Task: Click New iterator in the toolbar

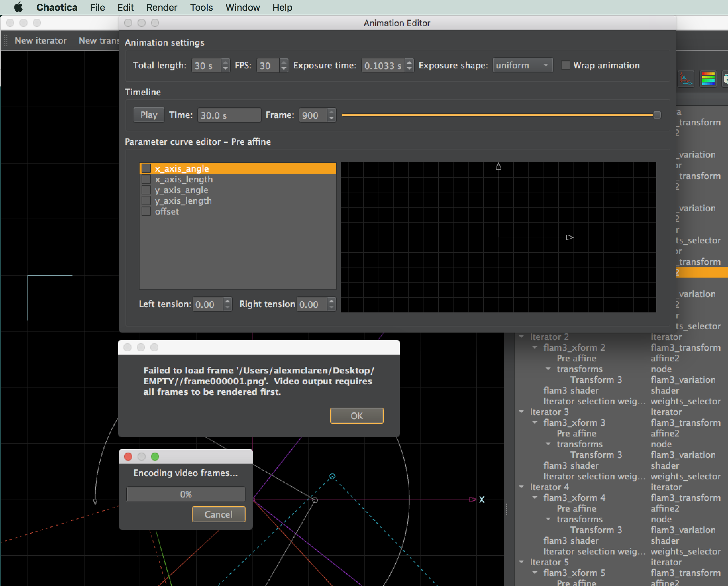Action: point(41,41)
